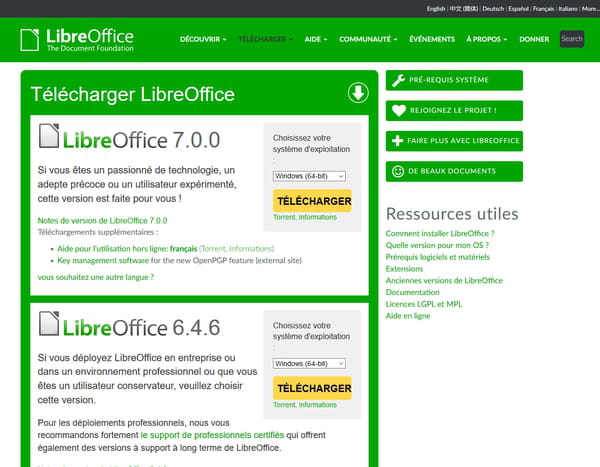Open 'Licences LGPL et MPL'
This screenshot has height=467, width=600.
click(x=424, y=304)
